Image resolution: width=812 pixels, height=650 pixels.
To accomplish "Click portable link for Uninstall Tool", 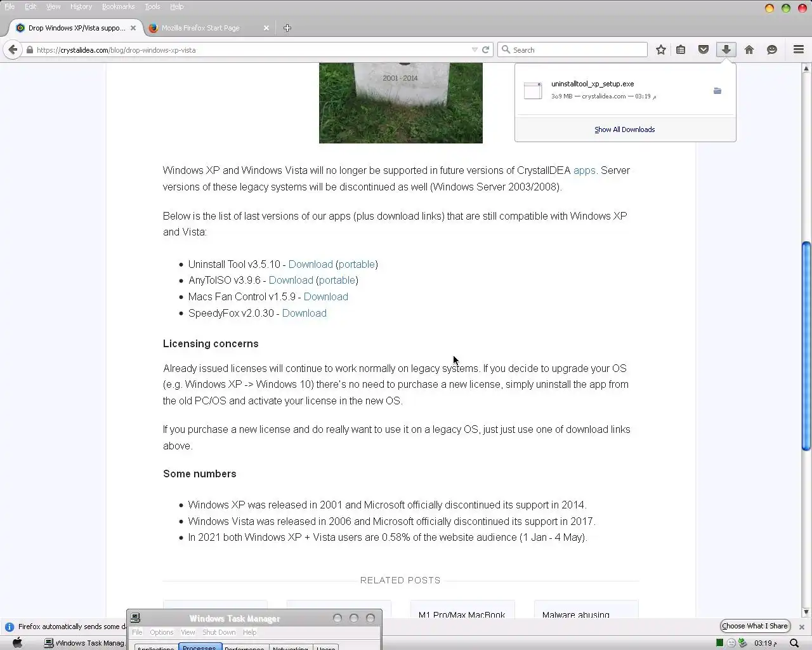I will coord(357,264).
